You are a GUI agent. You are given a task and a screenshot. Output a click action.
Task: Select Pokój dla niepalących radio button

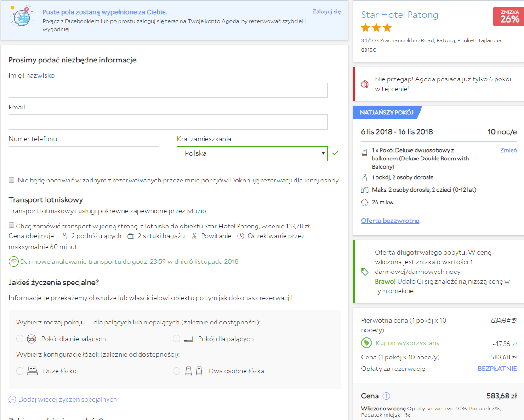(x=20, y=339)
